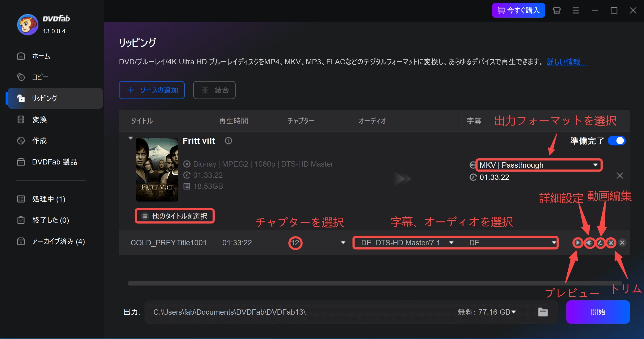Screen dimensions: 644x339
Task: Go to ホーム in the sidebar
Action: pyautogui.click(x=55, y=56)
